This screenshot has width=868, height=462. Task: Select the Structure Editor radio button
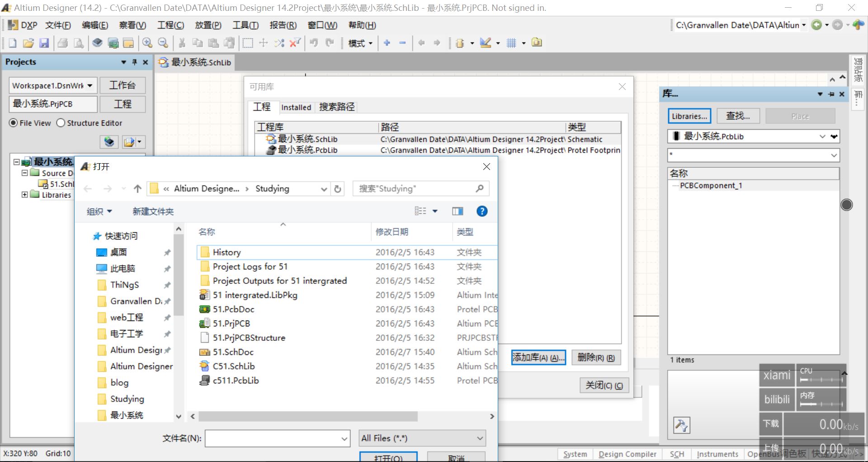pyautogui.click(x=61, y=123)
